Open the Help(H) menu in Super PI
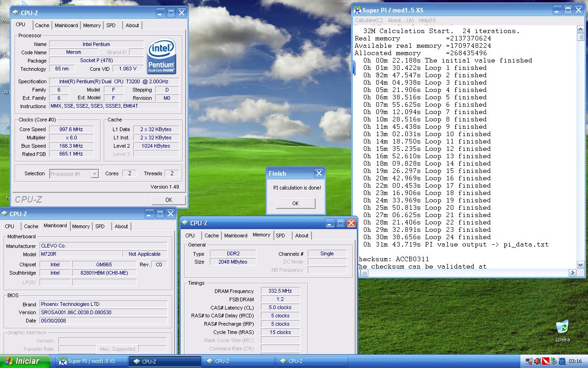 pyautogui.click(x=427, y=20)
